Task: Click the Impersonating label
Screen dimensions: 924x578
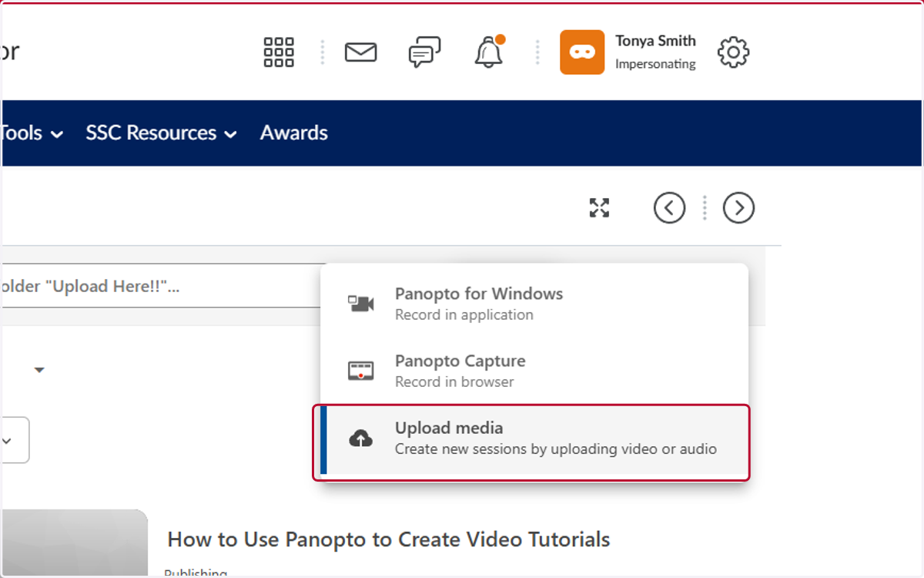Action: 655,64
